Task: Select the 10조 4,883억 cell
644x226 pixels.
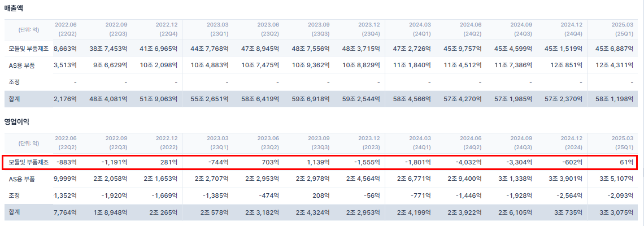Action: tap(210, 65)
